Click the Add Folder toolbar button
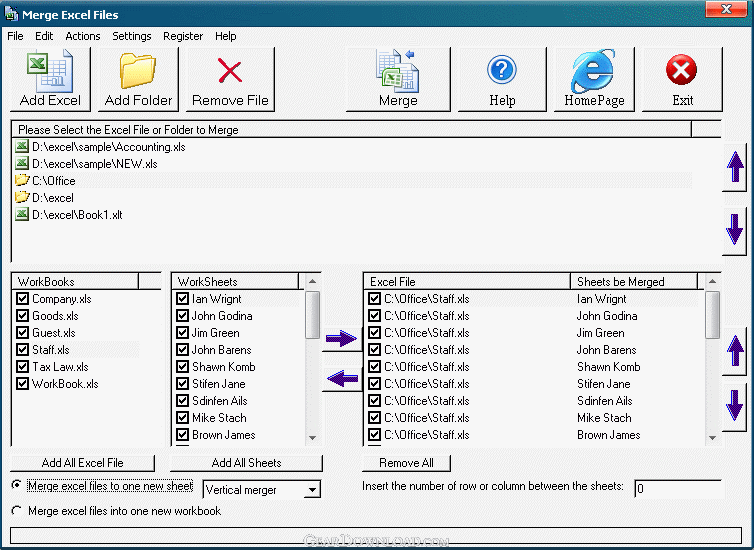This screenshot has height=550, width=754. 138,79
